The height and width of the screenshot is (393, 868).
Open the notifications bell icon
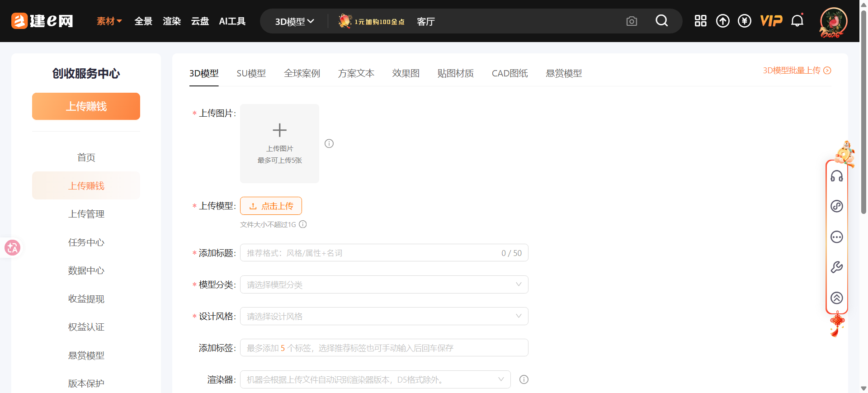click(797, 21)
